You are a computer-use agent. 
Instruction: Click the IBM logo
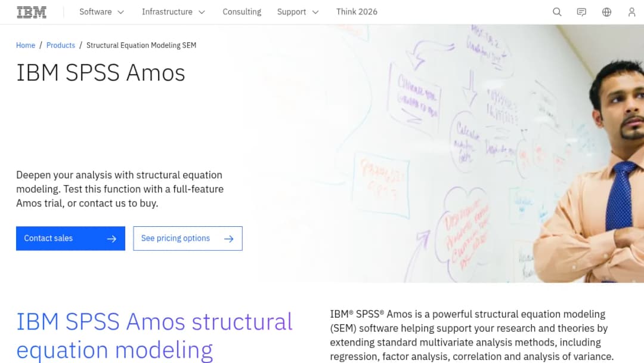click(32, 13)
